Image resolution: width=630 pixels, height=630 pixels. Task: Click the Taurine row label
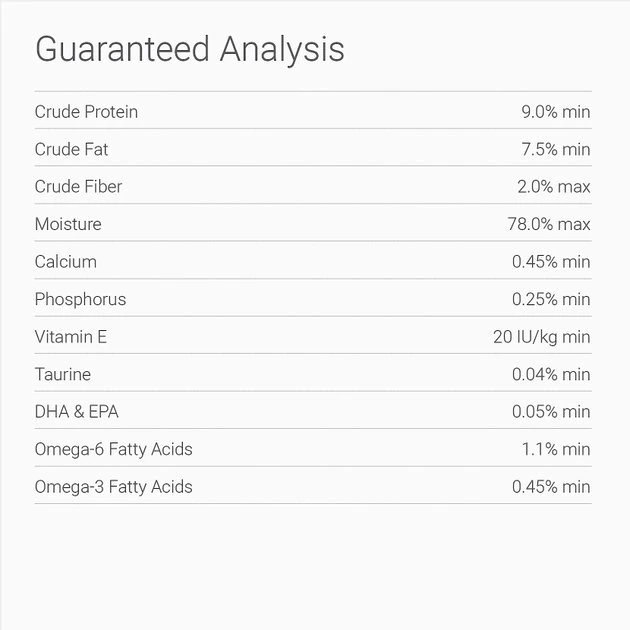click(62, 374)
